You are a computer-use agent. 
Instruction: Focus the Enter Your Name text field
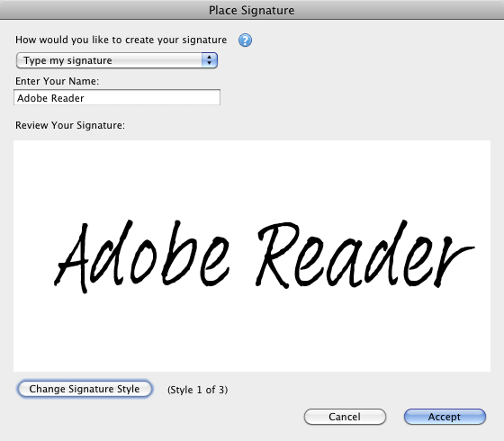tap(117, 97)
